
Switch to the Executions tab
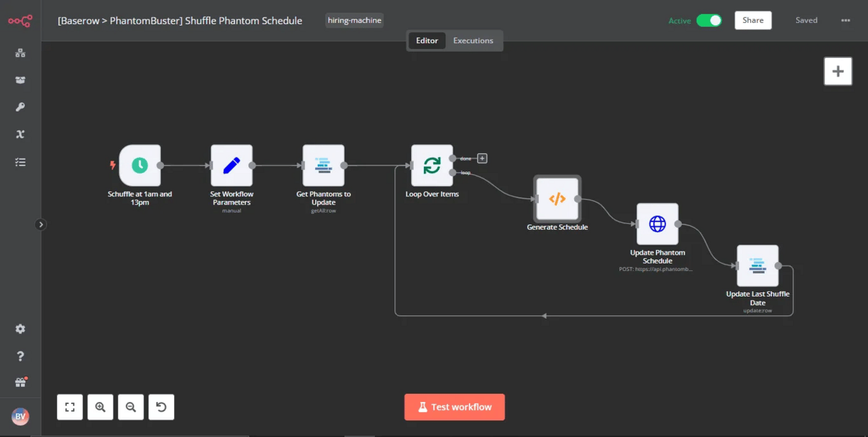tap(473, 40)
